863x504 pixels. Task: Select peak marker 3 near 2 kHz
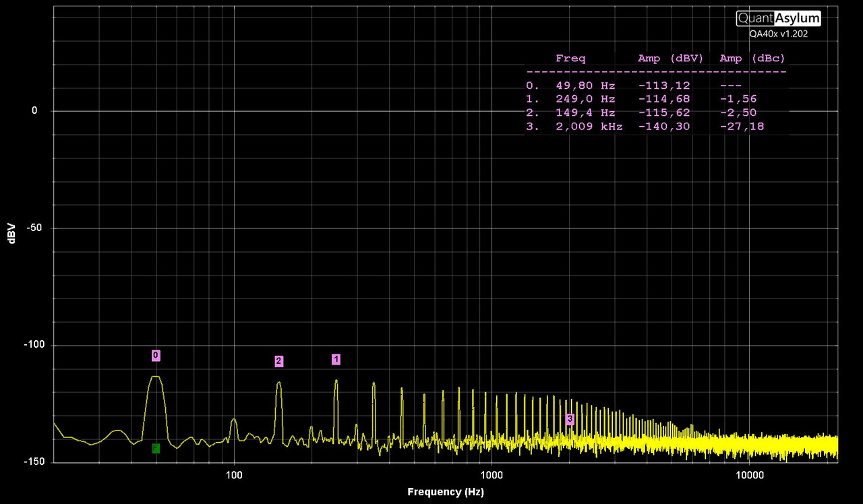(x=570, y=419)
